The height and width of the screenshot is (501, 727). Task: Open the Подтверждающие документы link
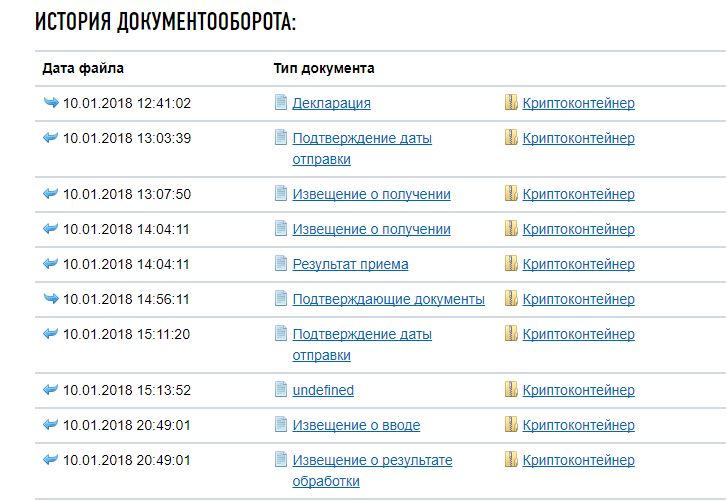click(388, 299)
